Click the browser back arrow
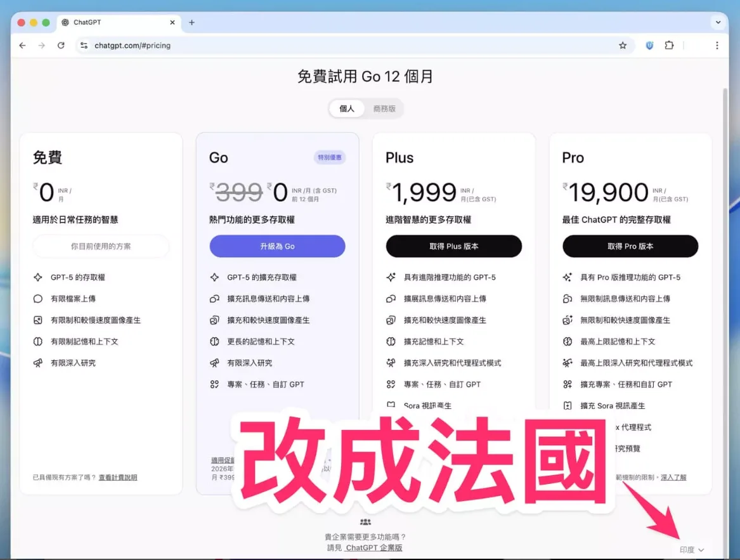The width and height of the screenshot is (740, 560). pyautogui.click(x=23, y=46)
